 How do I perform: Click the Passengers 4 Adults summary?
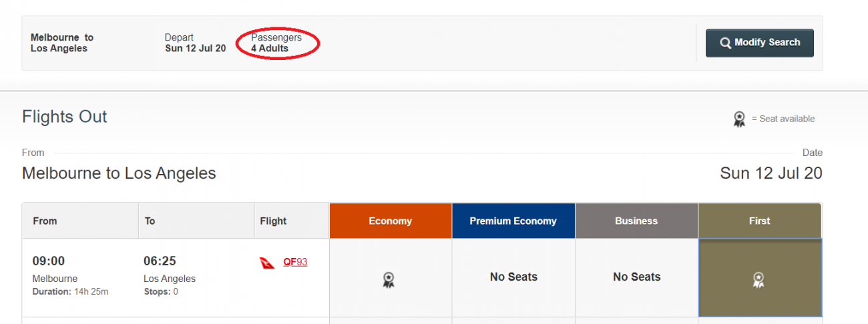[276, 43]
